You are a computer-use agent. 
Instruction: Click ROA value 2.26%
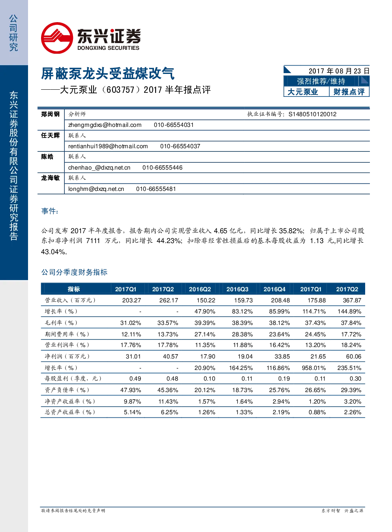pyautogui.click(x=353, y=412)
